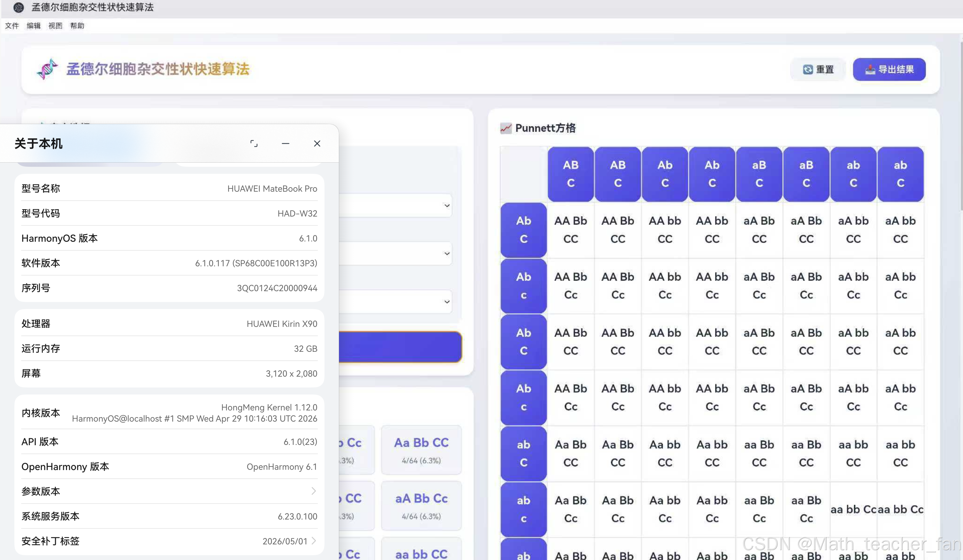Click the 关于本机 dialog title
Screen dimensions: 963x560
click(x=38, y=144)
